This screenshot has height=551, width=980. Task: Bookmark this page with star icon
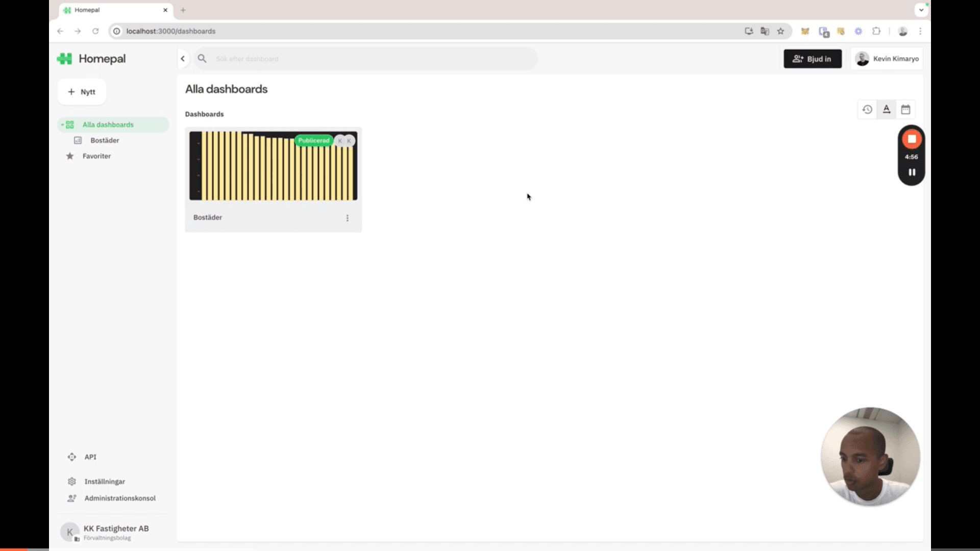[x=780, y=31]
